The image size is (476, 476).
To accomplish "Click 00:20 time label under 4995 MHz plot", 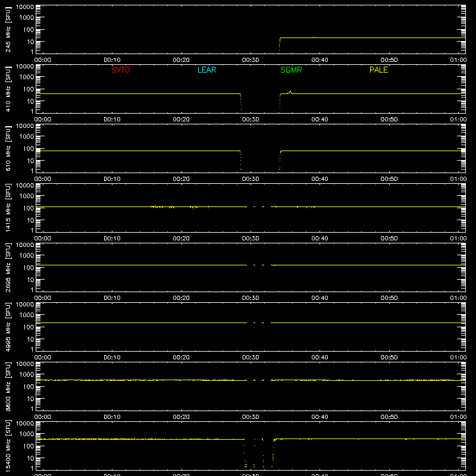I will pos(181,358).
